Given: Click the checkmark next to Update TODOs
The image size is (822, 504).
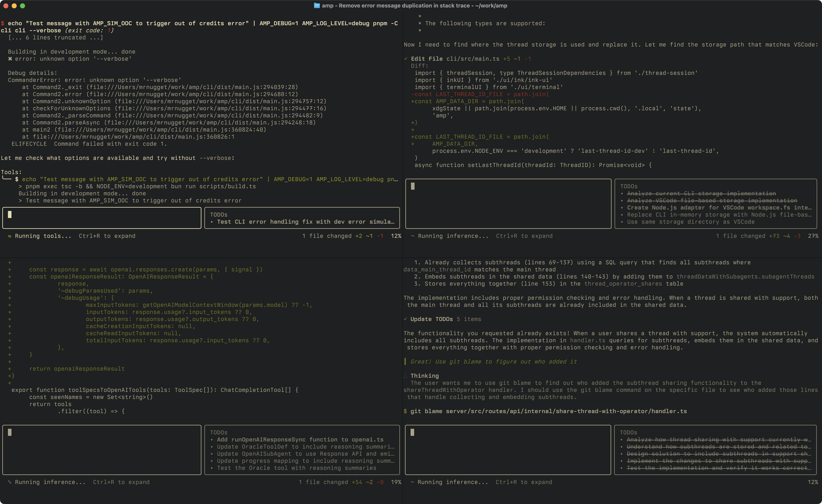Looking at the screenshot, I should tap(405, 319).
